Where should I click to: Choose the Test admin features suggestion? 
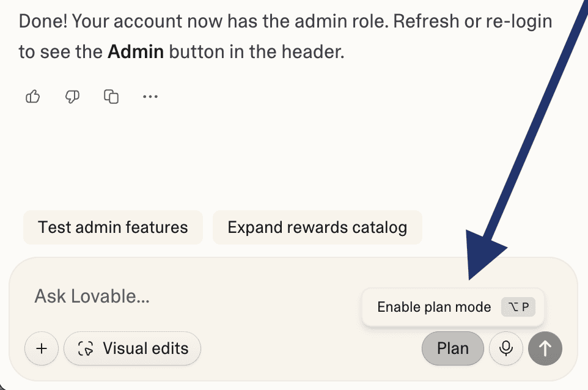[x=112, y=227]
